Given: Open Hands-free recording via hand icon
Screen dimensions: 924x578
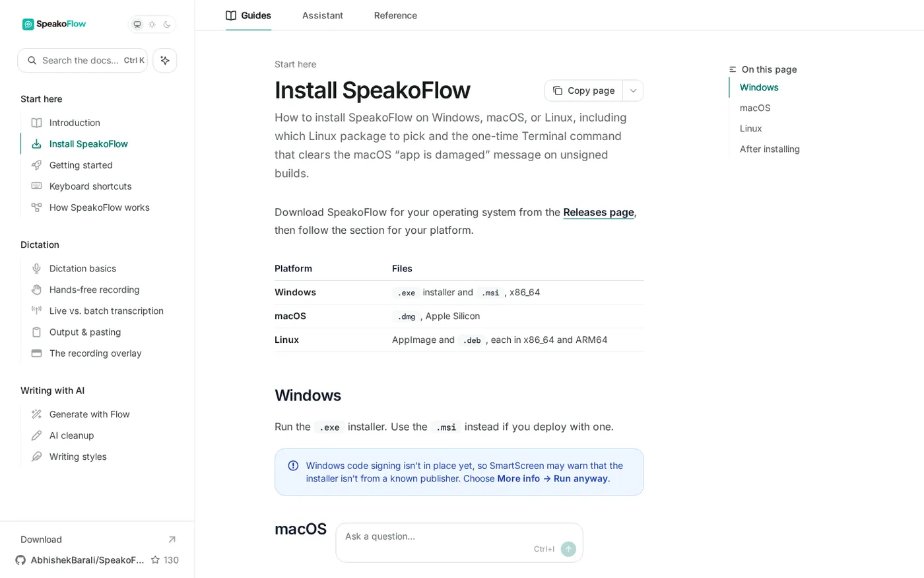Looking at the screenshot, I should (x=37, y=289).
